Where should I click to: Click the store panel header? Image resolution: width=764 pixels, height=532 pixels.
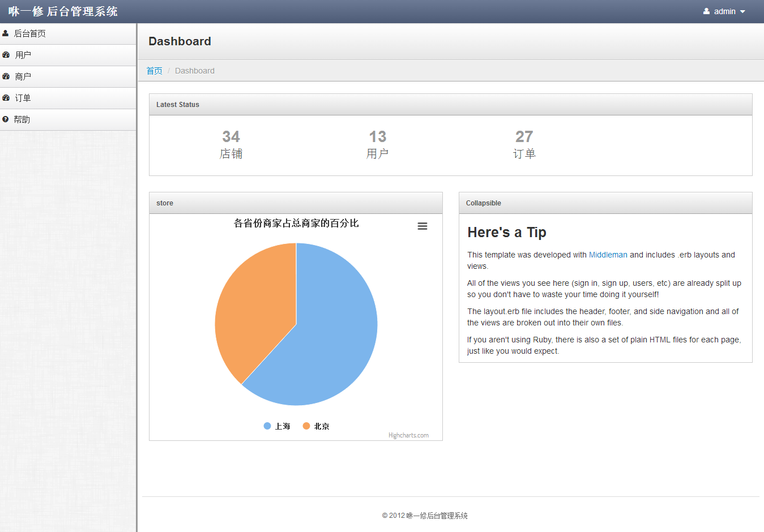pos(296,203)
